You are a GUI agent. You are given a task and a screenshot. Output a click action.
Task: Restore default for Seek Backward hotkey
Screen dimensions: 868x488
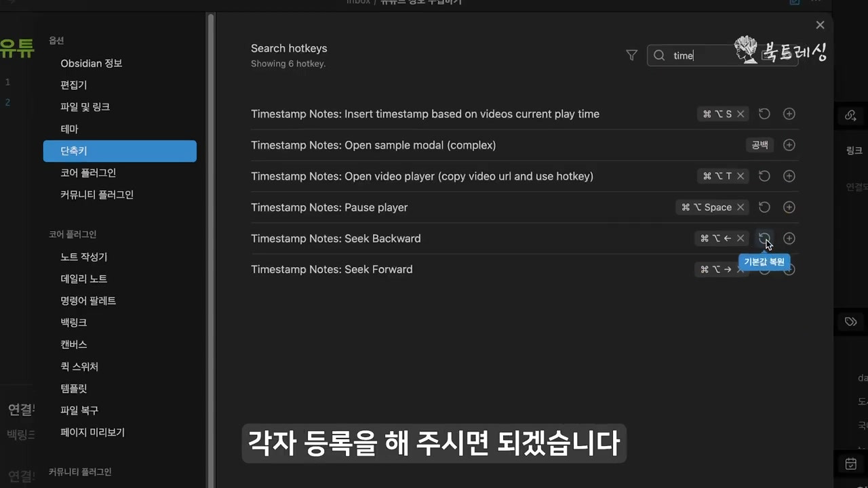click(x=764, y=239)
